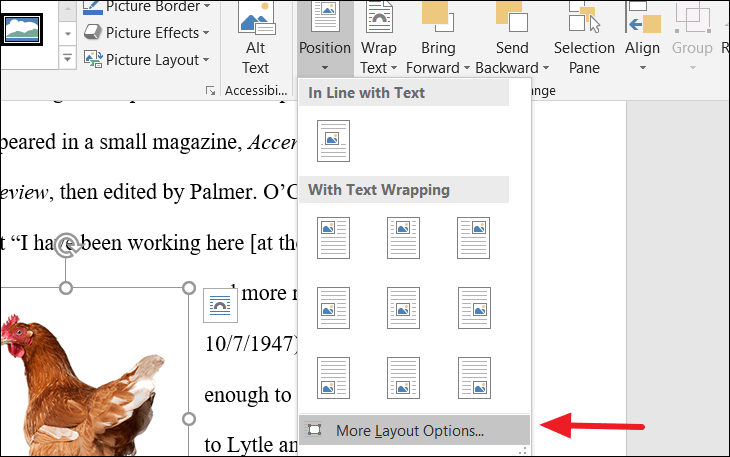The width and height of the screenshot is (730, 457).
Task: Click the Alt Text button
Action: point(256,39)
